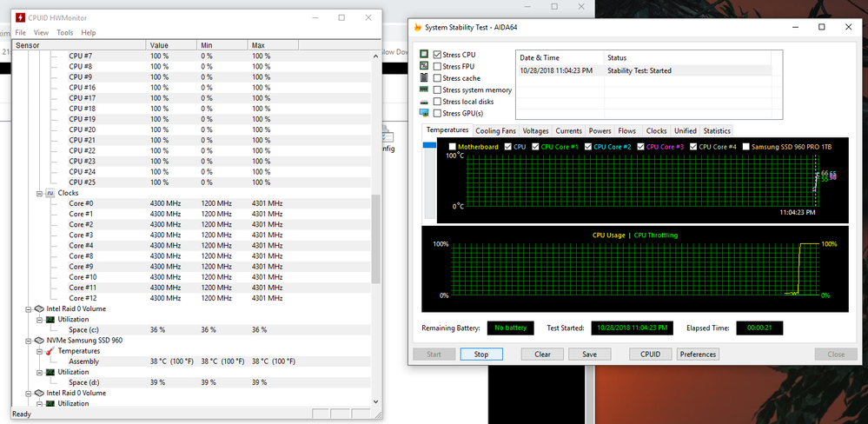
Task: Open Preferences in AIDA64
Action: [x=698, y=354]
